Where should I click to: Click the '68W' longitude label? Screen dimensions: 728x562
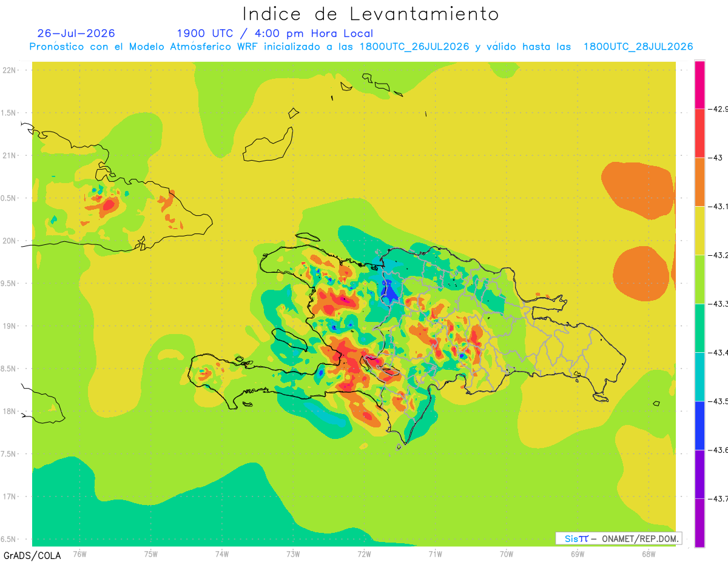tap(648, 554)
